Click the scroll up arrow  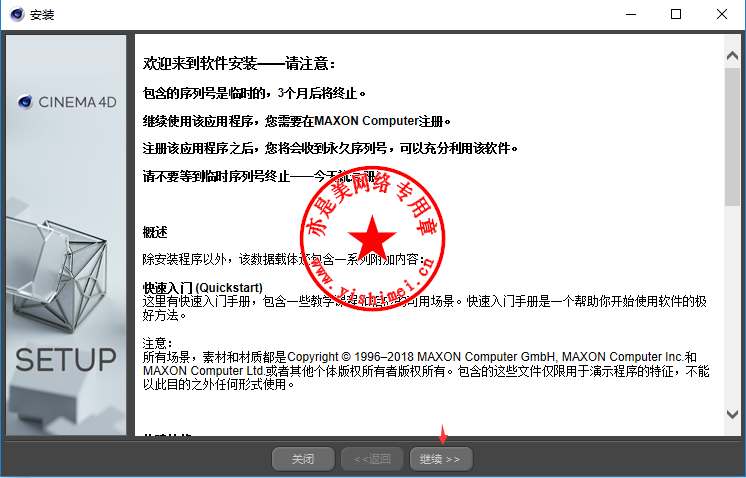click(733, 56)
